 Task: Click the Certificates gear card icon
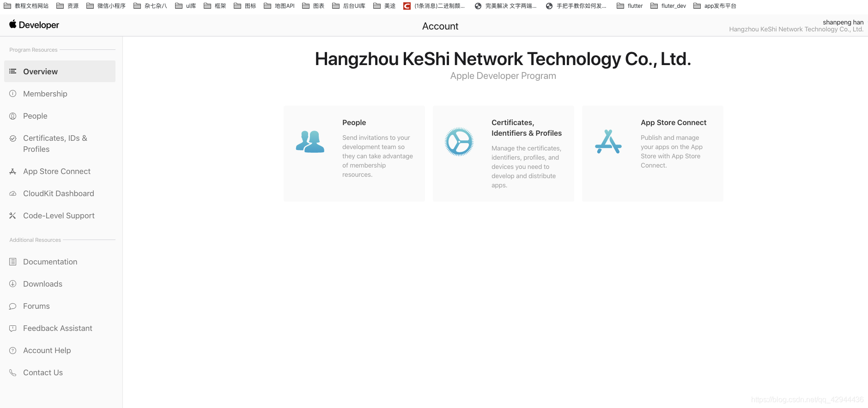tap(459, 142)
